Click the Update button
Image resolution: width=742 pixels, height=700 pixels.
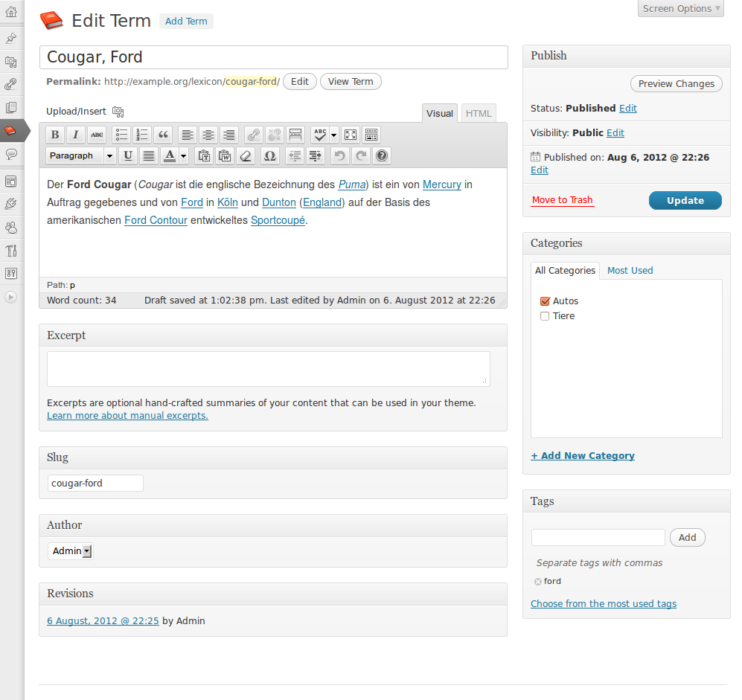click(x=685, y=201)
